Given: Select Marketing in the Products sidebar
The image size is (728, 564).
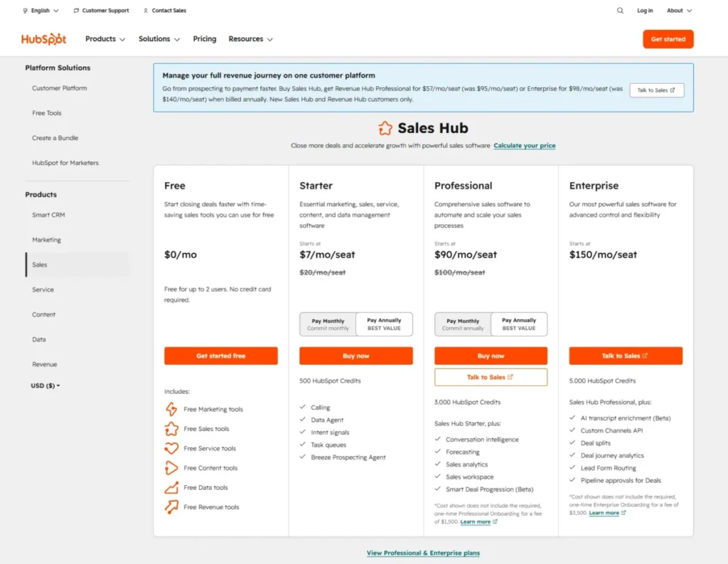Looking at the screenshot, I should point(46,240).
